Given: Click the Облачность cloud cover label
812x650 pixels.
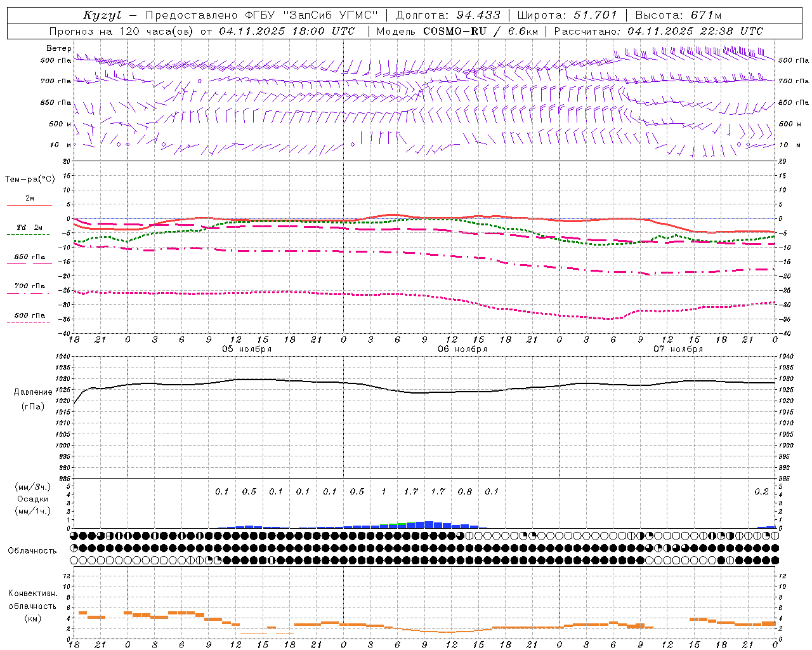Looking at the screenshot, I should (32, 550).
